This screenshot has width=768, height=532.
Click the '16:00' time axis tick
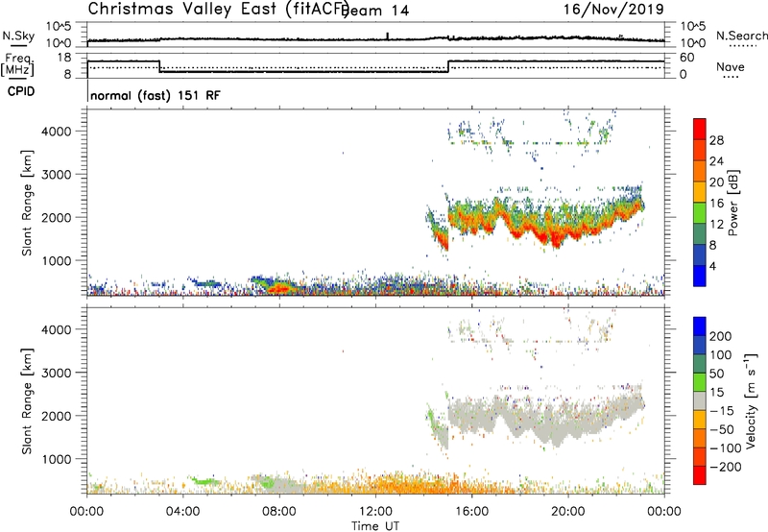click(471, 512)
